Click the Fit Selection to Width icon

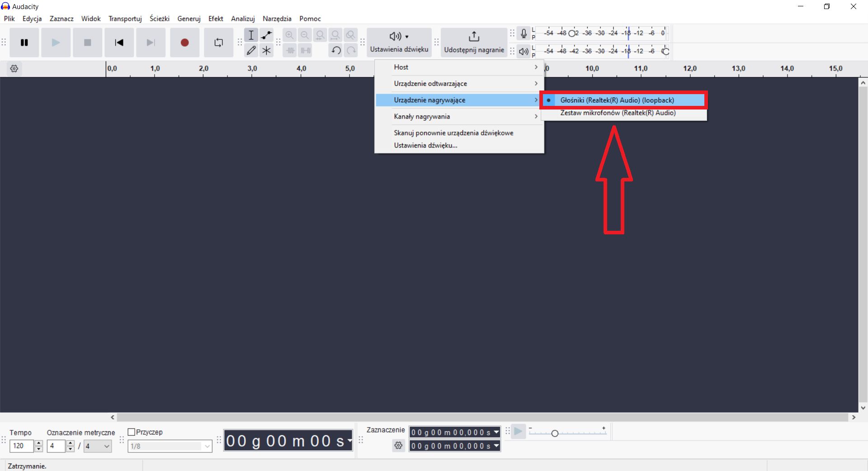coord(321,35)
